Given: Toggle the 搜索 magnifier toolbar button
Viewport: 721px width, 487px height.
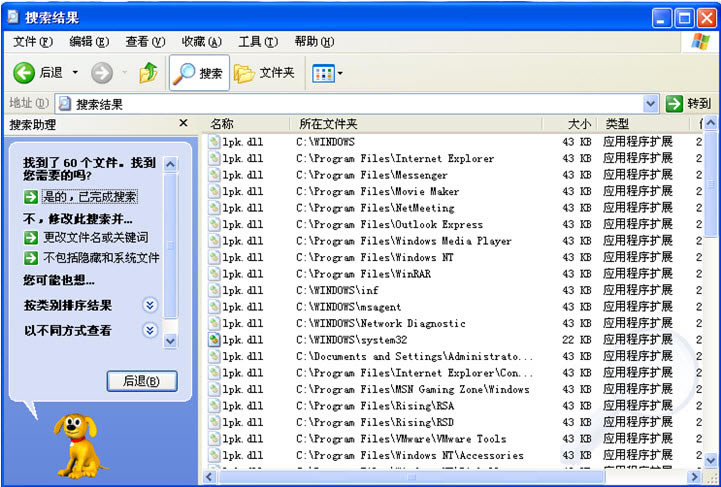Looking at the screenshot, I should pos(199,73).
